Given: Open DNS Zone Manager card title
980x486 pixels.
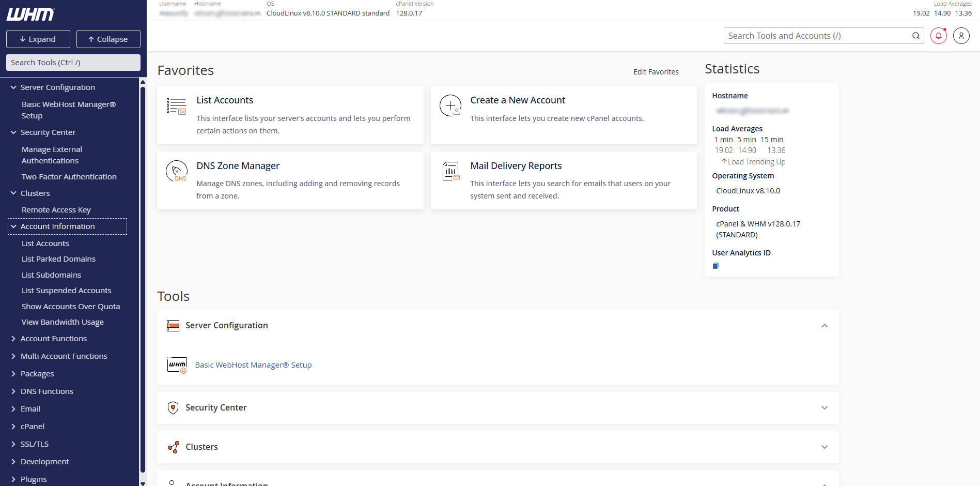Looking at the screenshot, I should [238, 166].
